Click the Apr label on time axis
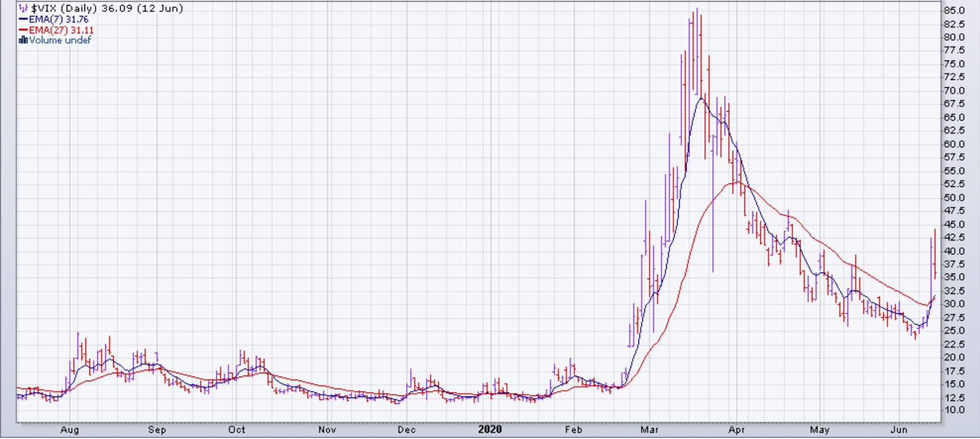The image size is (980, 439). (736, 429)
